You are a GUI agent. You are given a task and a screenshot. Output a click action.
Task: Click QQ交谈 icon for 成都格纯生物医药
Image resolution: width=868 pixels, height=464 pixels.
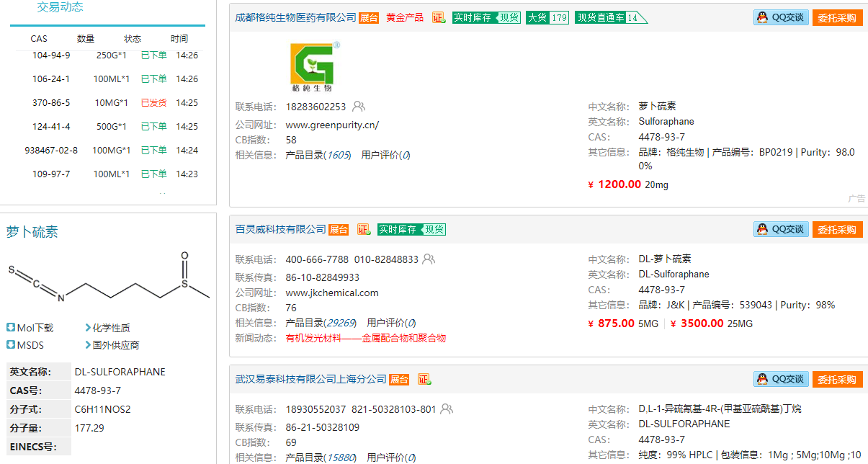781,17
